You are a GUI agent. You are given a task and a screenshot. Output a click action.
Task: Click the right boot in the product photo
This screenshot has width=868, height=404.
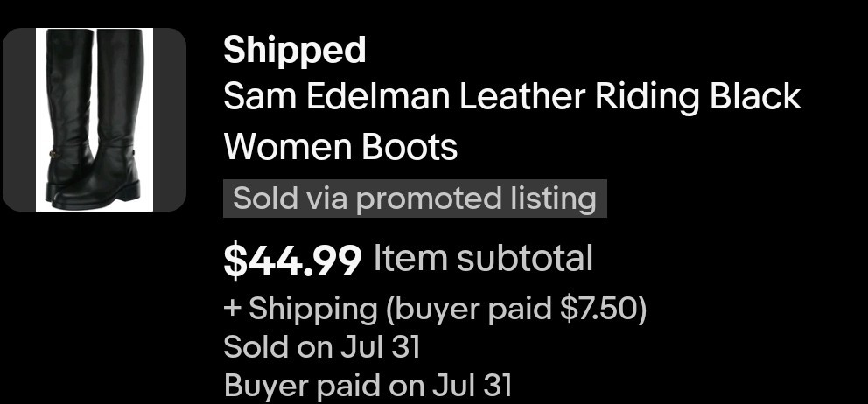tap(111, 119)
